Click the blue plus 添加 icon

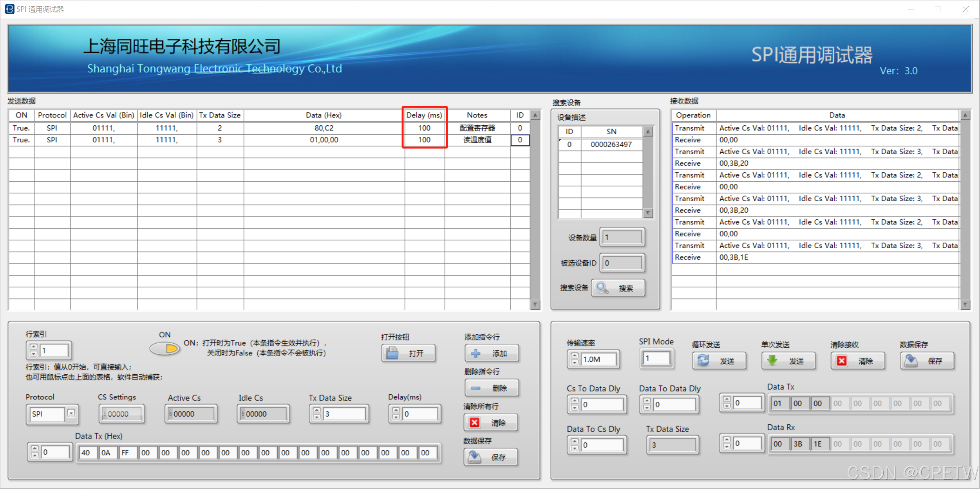tap(476, 354)
